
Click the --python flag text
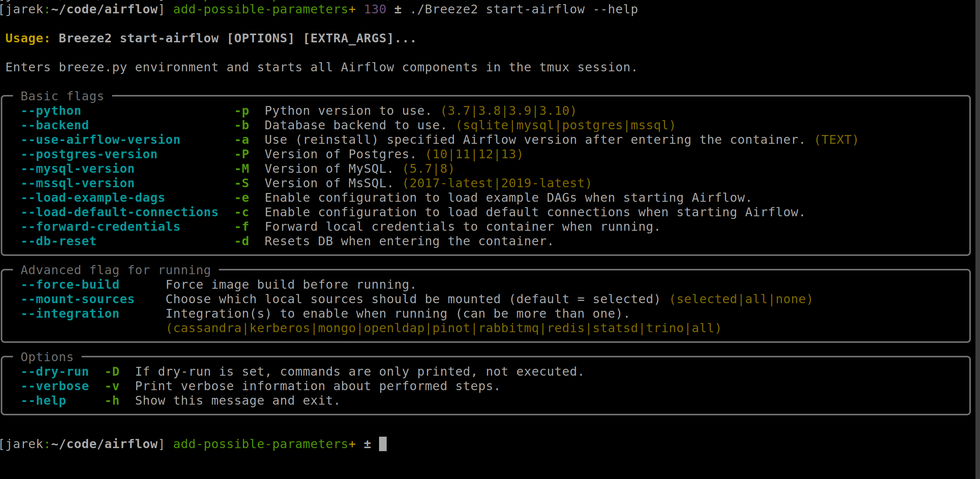(51, 111)
